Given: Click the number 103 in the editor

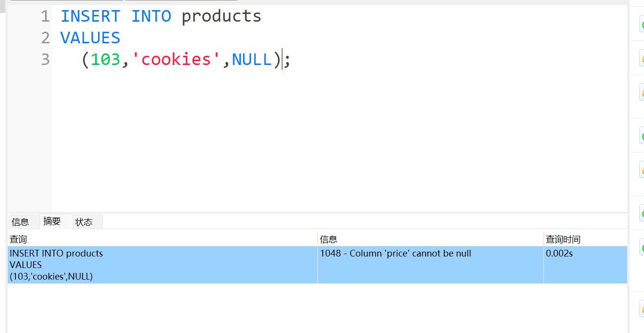Looking at the screenshot, I should click(x=105, y=60).
